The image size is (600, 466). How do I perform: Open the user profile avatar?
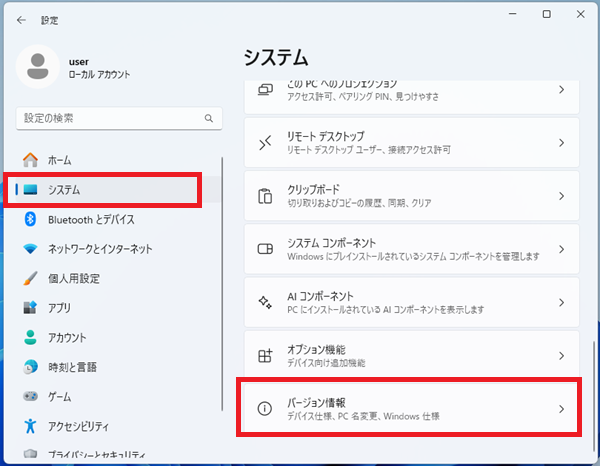(38, 66)
